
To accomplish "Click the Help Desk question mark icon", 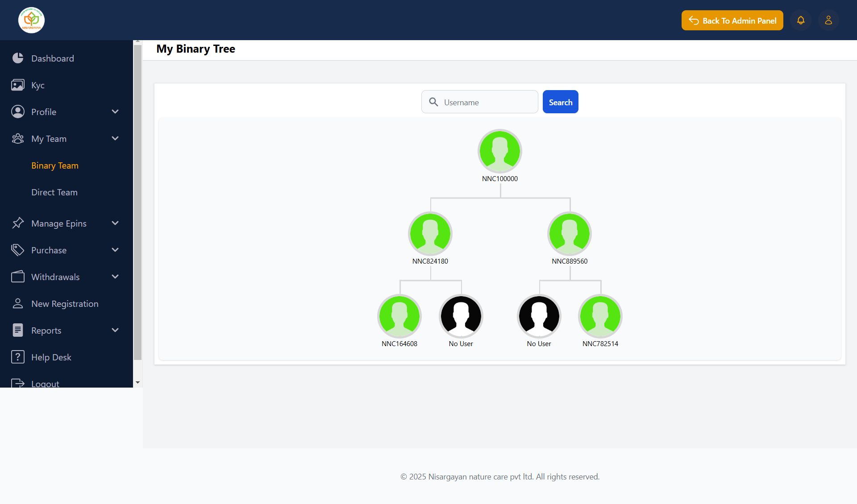I will [18, 357].
